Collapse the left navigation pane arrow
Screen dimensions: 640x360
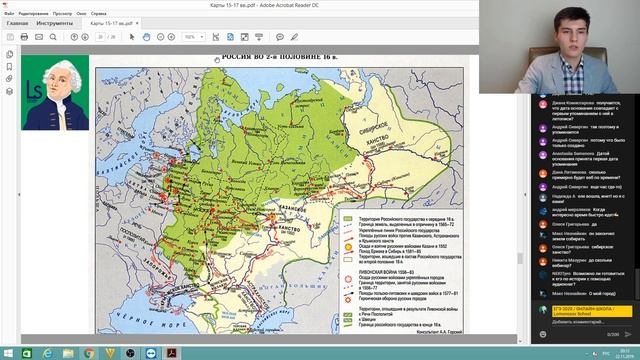pos(19,195)
